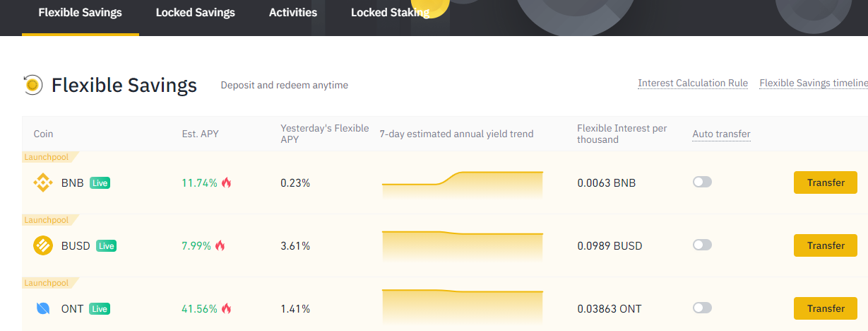Enable auto transfer for BUSD
The height and width of the screenshot is (331, 868).
[702, 245]
